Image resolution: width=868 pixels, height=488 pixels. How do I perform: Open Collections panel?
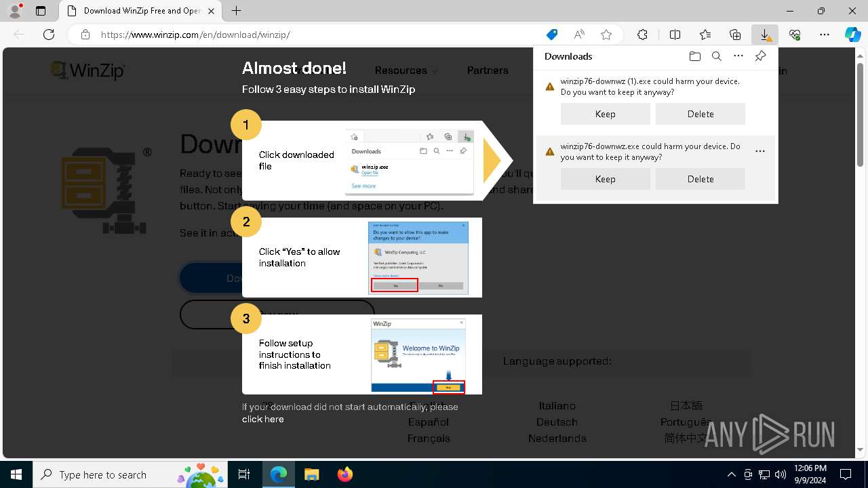[735, 35]
